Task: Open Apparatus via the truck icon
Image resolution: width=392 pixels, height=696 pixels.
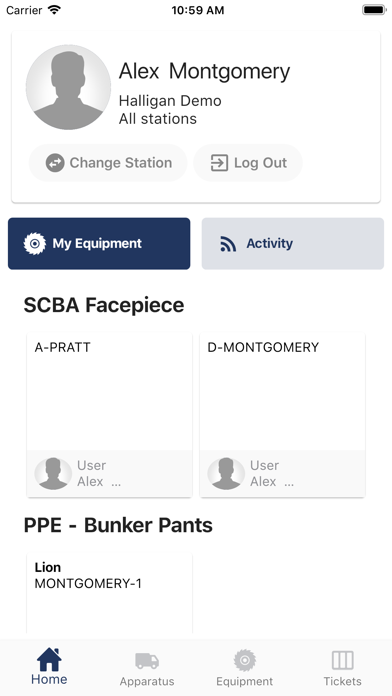Action: [x=147, y=660]
